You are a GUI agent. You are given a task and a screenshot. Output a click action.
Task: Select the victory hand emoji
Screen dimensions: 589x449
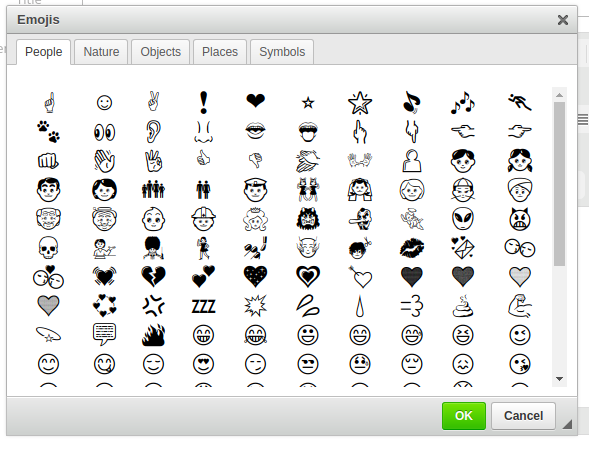[x=153, y=102]
